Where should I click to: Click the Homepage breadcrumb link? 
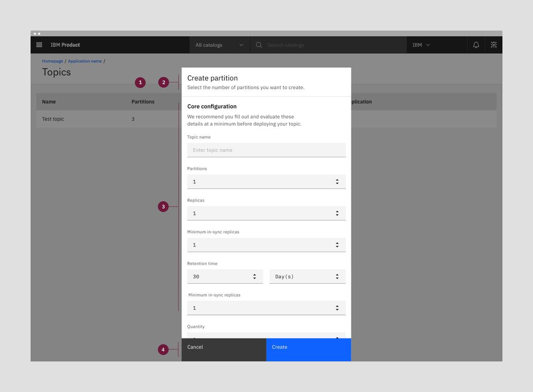[x=52, y=61]
